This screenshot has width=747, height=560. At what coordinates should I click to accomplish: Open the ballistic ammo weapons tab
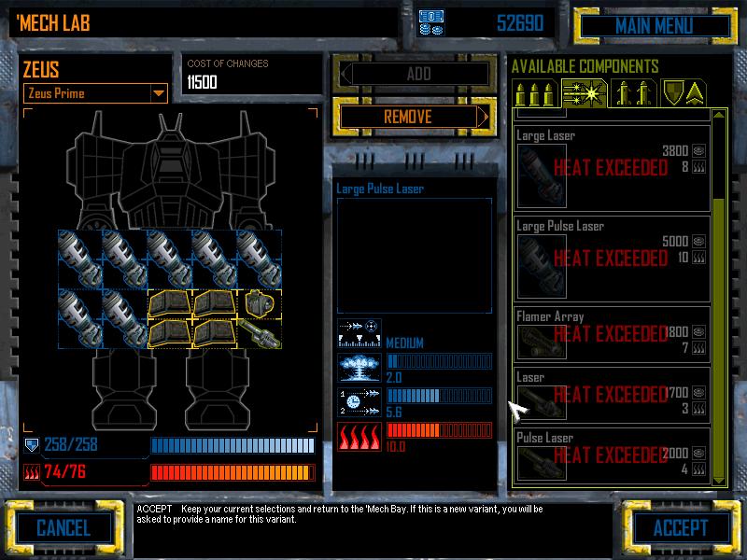tap(535, 94)
